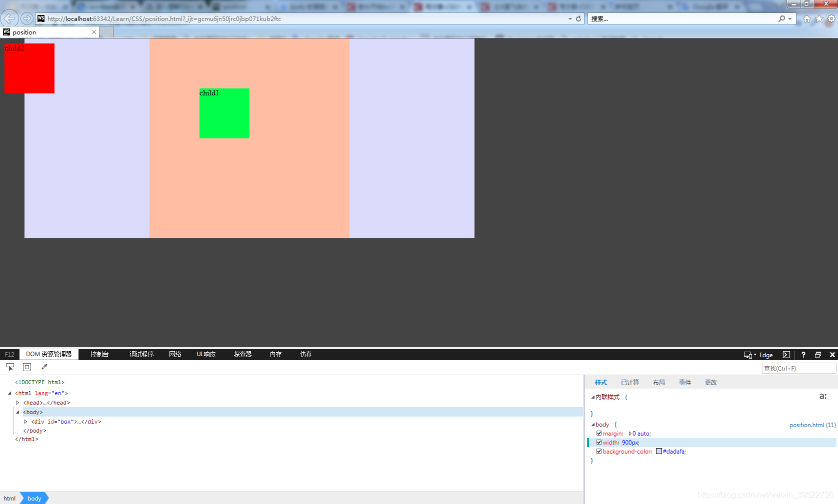This screenshot has height=504, width=838.
Task: Open the 控制台 console tab
Action: pos(99,354)
